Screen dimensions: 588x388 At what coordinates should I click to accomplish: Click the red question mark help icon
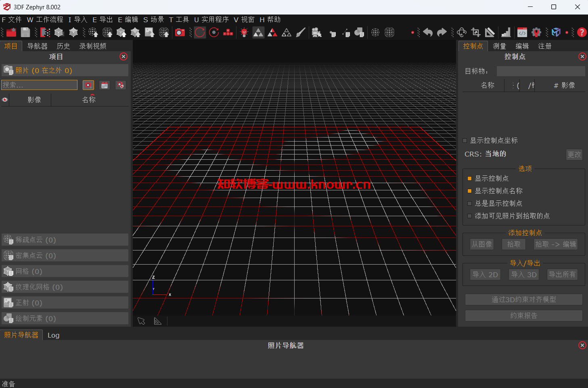click(x=582, y=33)
